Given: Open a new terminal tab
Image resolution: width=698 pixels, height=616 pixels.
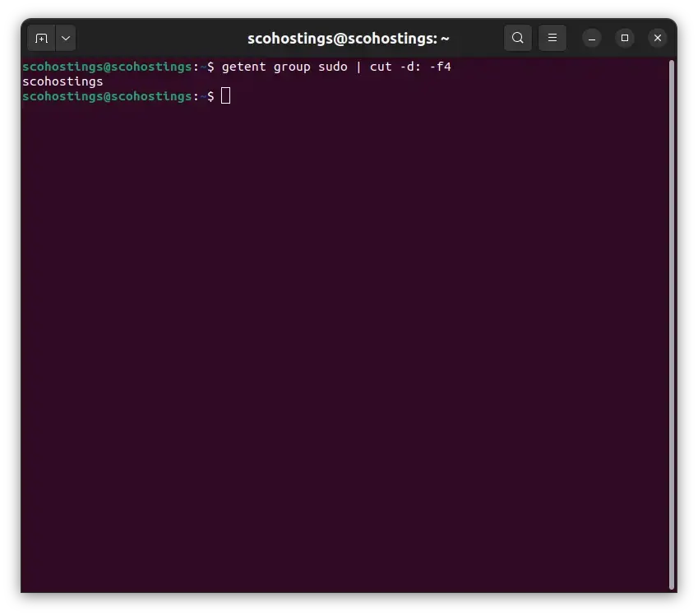Looking at the screenshot, I should tap(41, 39).
